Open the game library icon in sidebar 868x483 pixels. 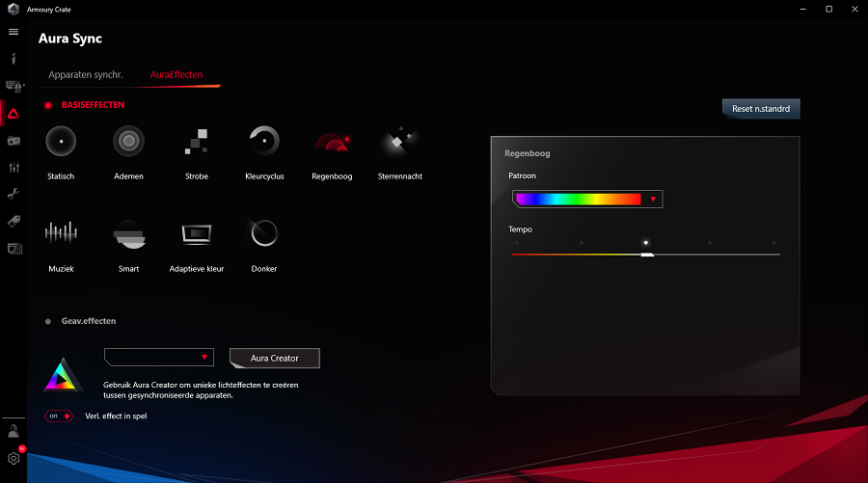click(x=14, y=141)
